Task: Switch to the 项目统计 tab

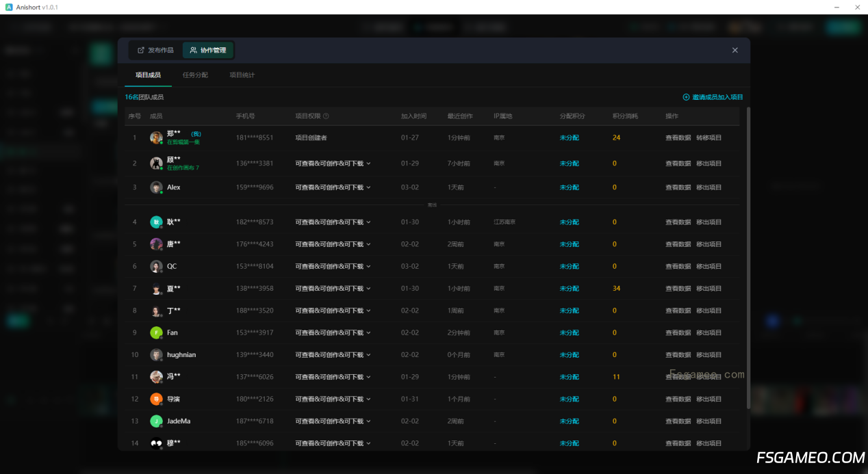Action: point(242,75)
